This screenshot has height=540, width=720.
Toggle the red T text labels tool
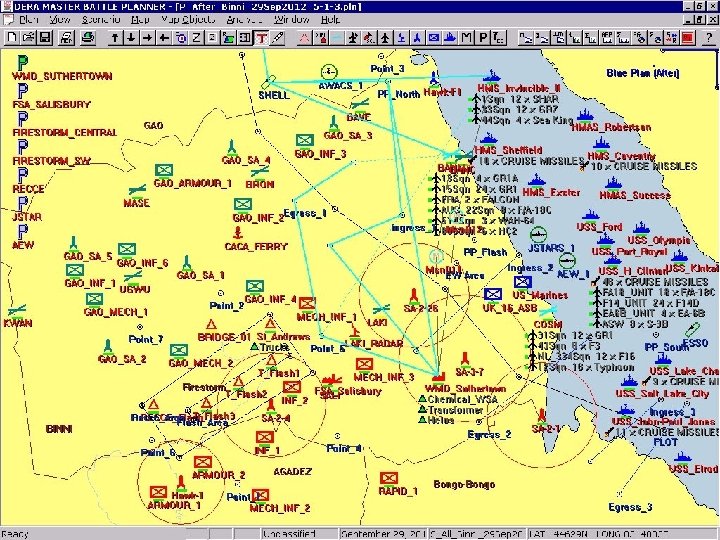coord(261,38)
